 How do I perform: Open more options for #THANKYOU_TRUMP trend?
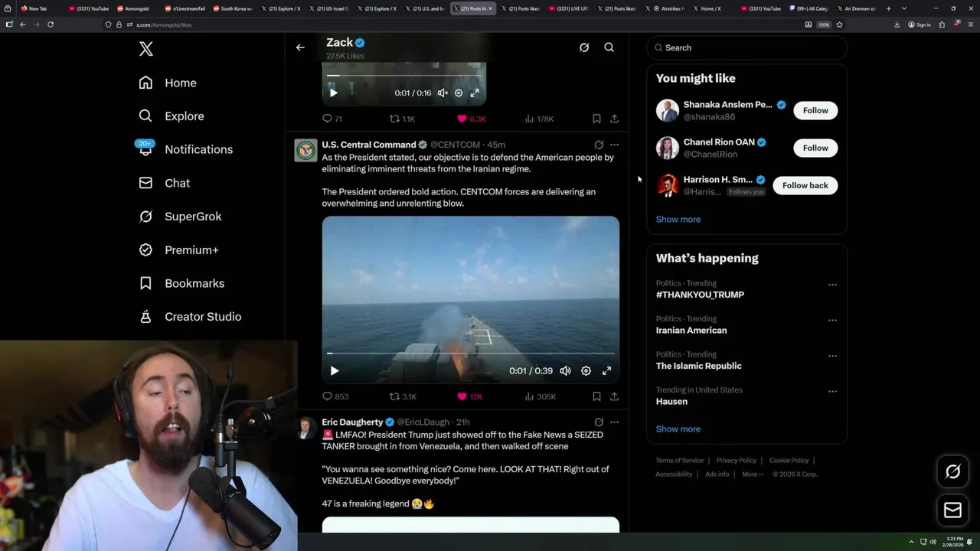832,285
